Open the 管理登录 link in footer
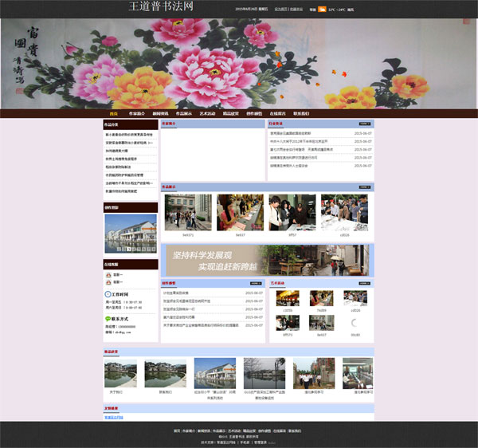 (261, 441)
